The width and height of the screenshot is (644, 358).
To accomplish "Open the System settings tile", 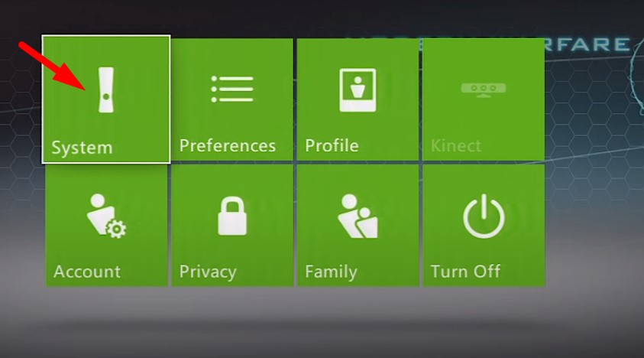I will point(106,99).
